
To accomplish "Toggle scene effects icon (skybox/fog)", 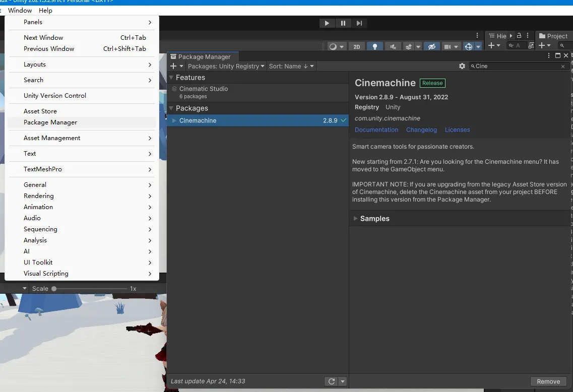I will (409, 47).
